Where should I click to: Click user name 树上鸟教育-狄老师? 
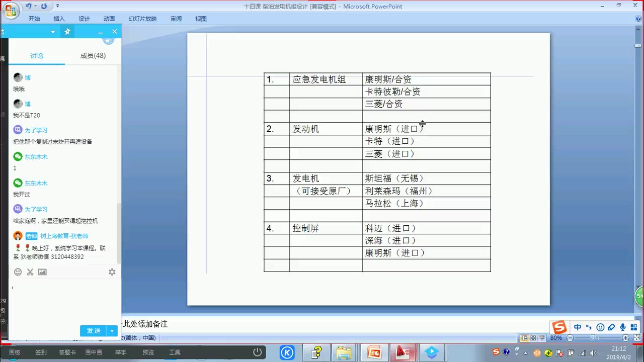[64, 236]
